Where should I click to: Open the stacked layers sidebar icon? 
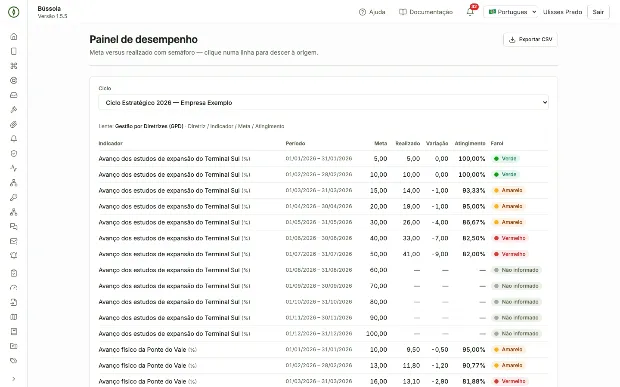pos(13,124)
